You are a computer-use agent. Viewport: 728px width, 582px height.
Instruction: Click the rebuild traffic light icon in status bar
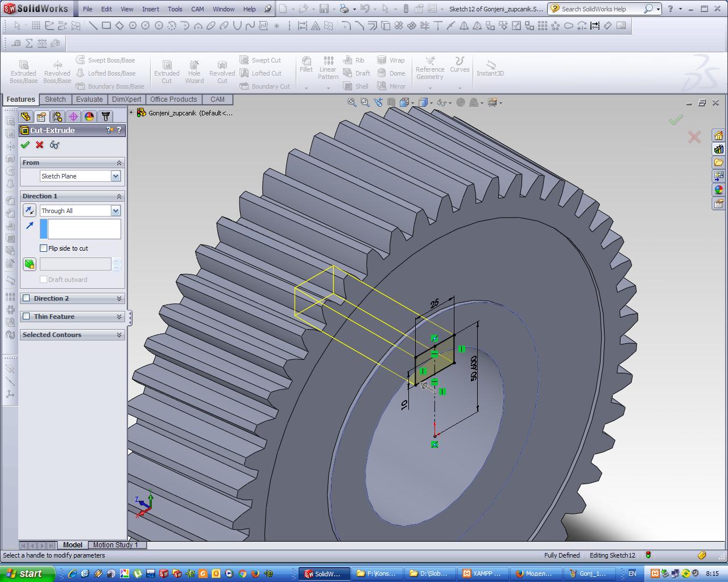648,555
